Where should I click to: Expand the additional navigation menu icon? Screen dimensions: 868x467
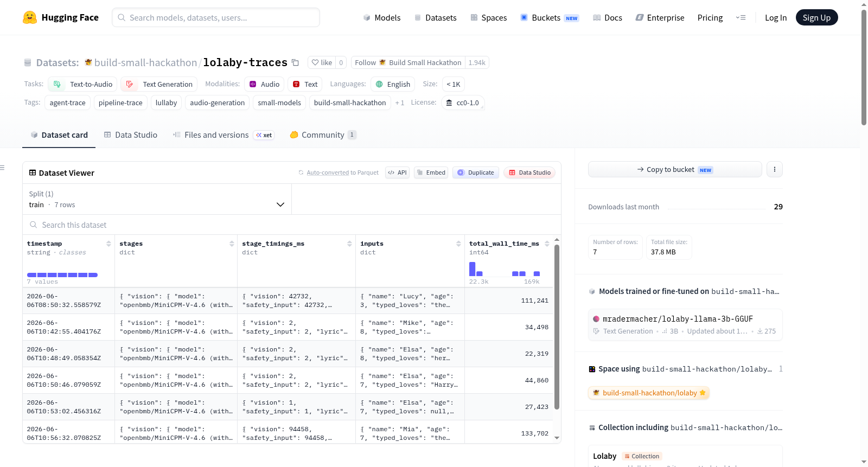[x=741, y=17]
